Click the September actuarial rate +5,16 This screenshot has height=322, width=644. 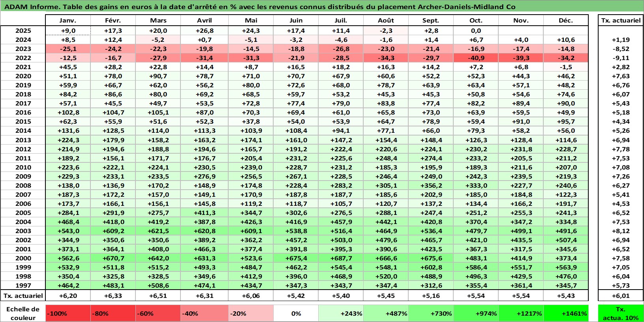pyautogui.click(x=431, y=296)
